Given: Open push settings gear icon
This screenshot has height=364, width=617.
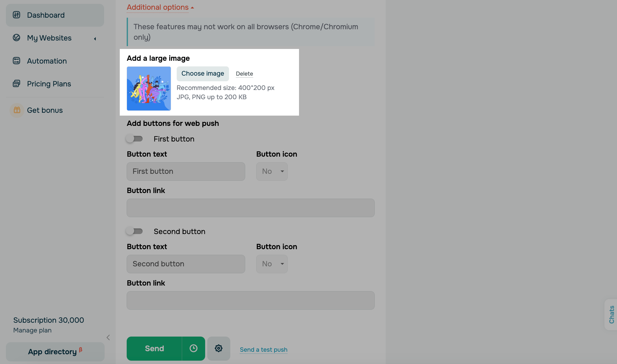Looking at the screenshot, I should (x=218, y=348).
